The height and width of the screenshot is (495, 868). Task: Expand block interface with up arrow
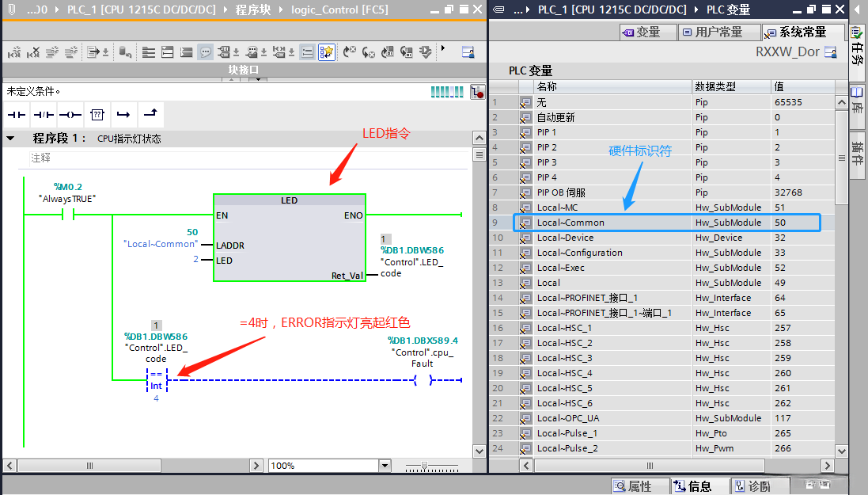click(x=231, y=80)
